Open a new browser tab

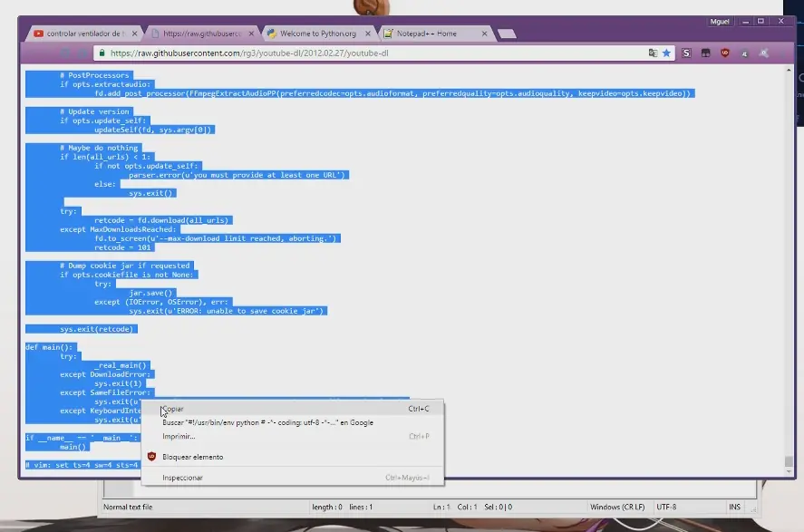(507, 34)
